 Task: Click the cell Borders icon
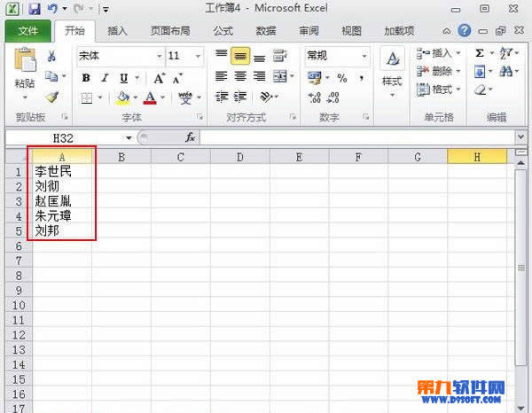pos(87,98)
